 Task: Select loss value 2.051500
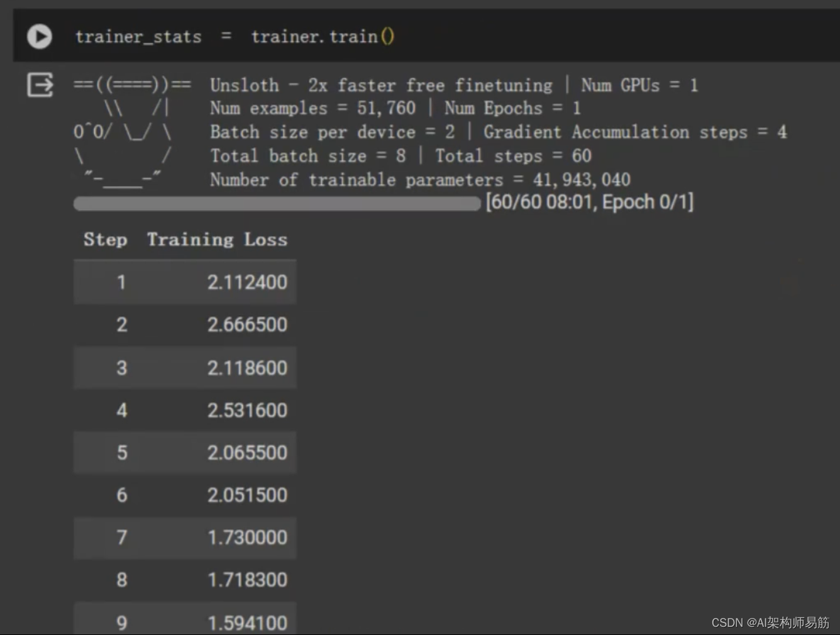coord(247,495)
